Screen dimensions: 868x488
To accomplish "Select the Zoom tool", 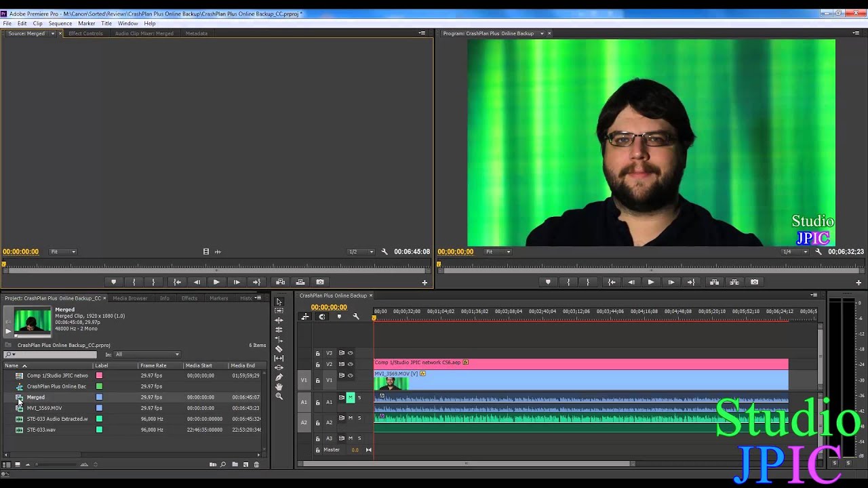I will click(279, 396).
